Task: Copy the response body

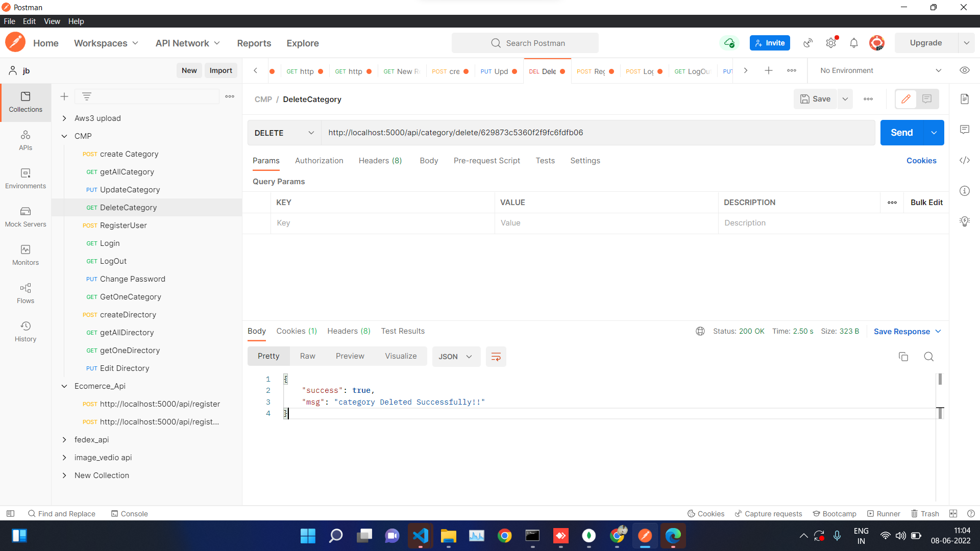Action: coord(903,357)
